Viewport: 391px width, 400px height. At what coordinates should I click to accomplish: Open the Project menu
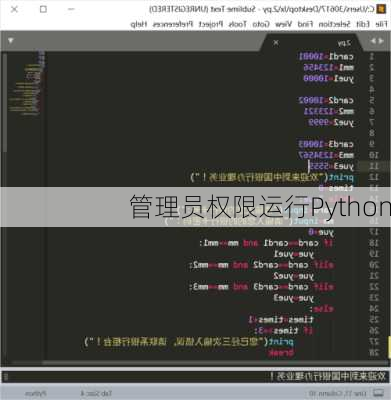point(210,24)
